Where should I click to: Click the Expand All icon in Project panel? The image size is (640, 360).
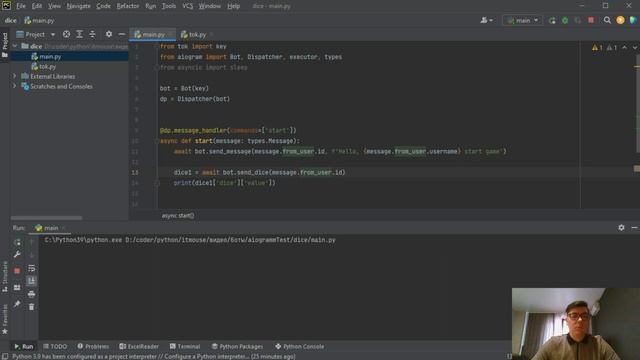point(80,34)
